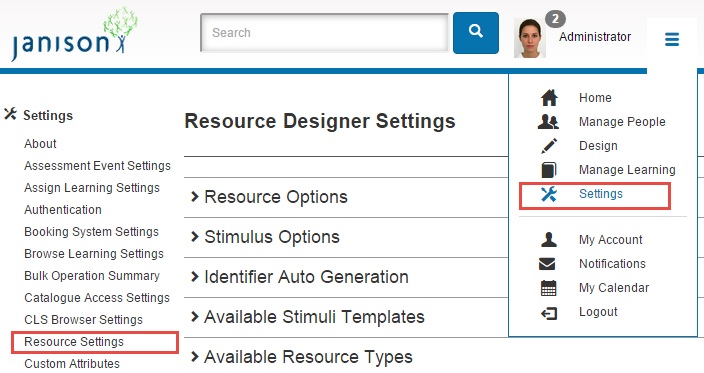Select Logout menu item
704x373 pixels.
pyautogui.click(x=598, y=312)
